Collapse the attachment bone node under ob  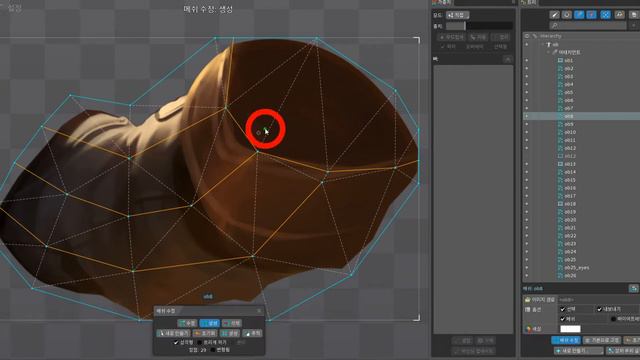pyautogui.click(x=548, y=52)
